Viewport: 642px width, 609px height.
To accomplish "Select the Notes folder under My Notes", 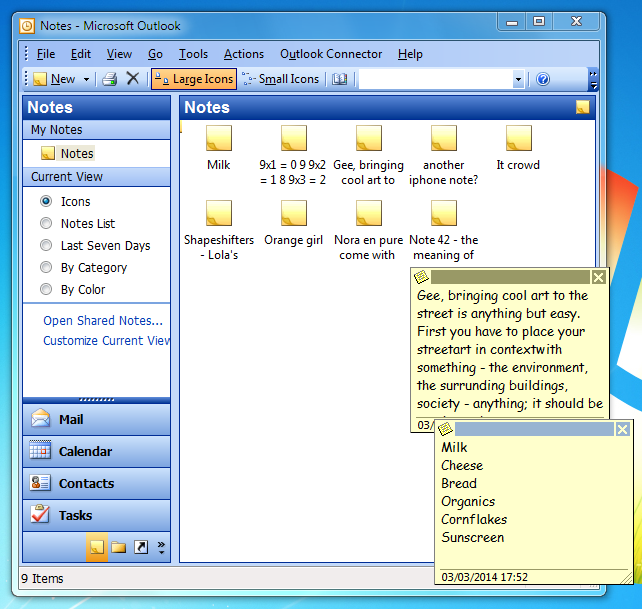I will point(68,154).
